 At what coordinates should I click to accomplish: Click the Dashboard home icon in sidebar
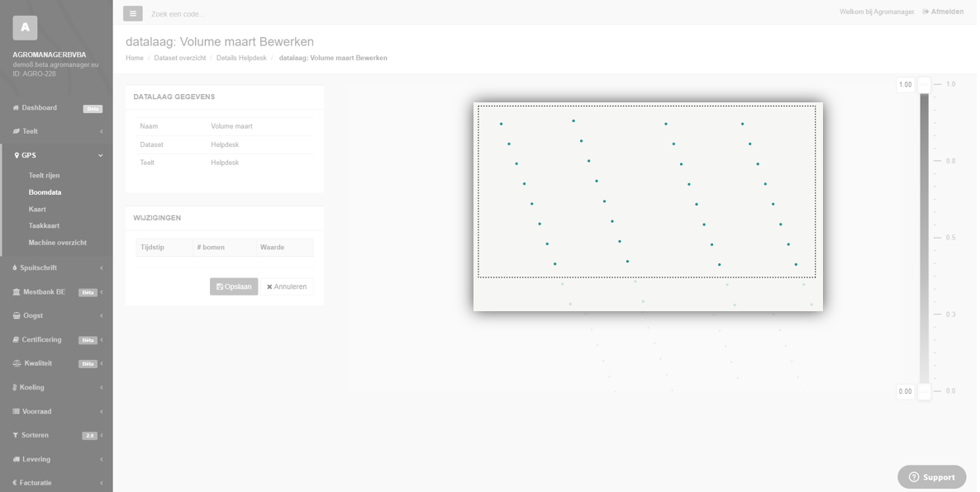coord(16,108)
